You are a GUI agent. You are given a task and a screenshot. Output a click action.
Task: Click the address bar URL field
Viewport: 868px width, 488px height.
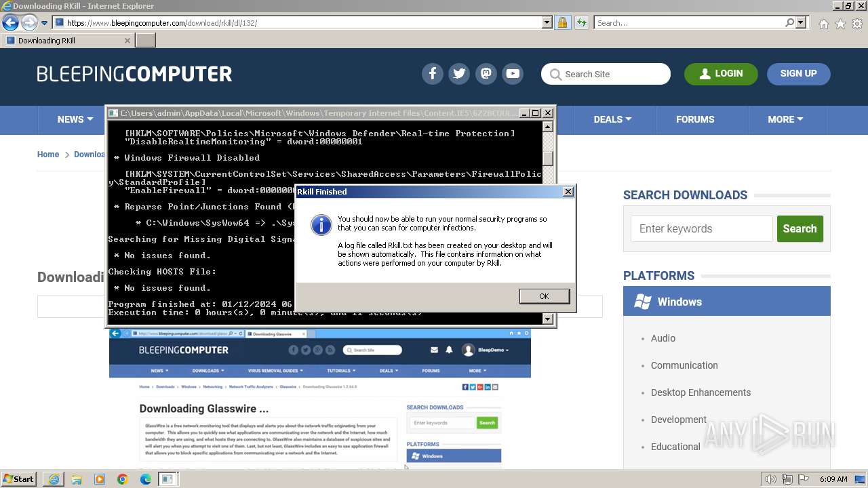(x=302, y=23)
